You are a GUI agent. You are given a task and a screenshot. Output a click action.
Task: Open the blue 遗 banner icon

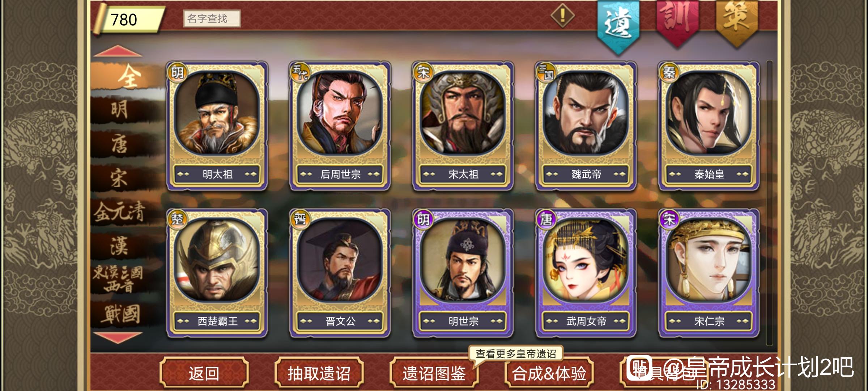618,25
